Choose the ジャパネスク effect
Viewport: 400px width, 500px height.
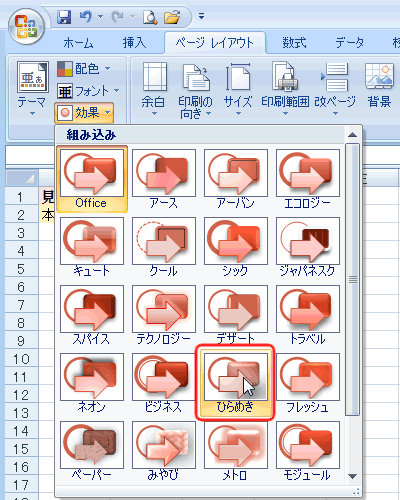pyautogui.click(x=308, y=247)
